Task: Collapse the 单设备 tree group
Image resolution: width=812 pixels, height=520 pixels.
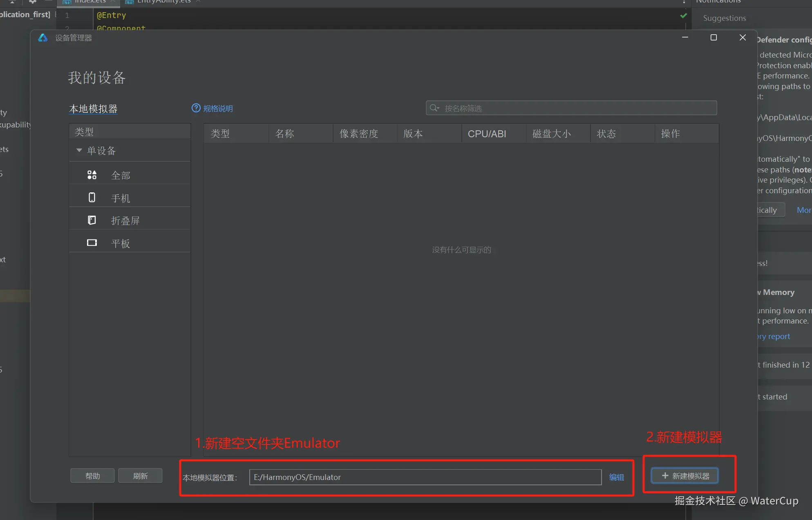Action: tap(79, 150)
